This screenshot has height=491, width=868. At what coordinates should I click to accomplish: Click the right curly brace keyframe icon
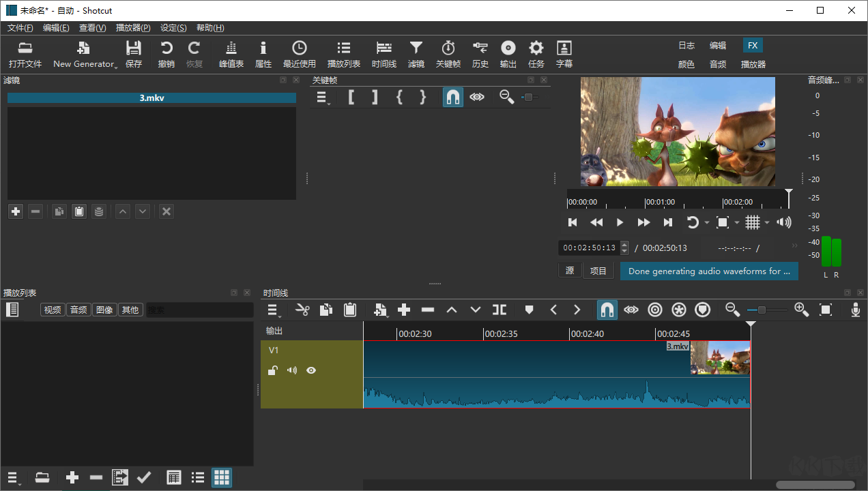(423, 97)
